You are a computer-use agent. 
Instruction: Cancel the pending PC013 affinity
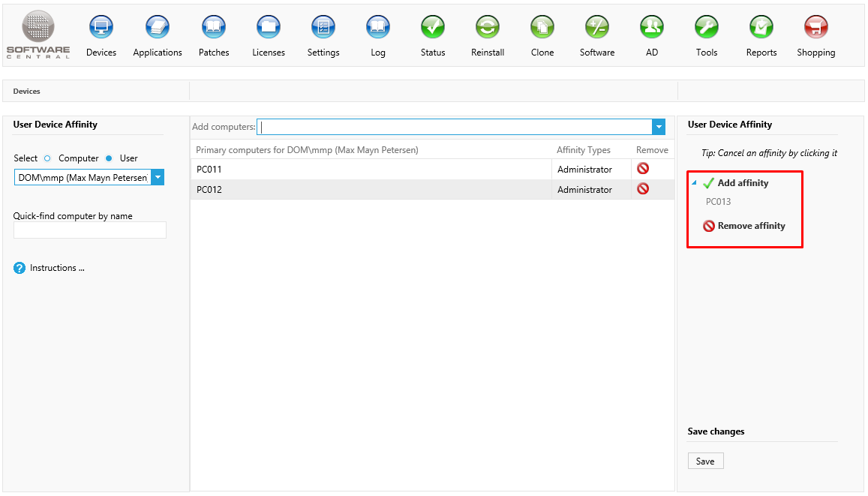pos(718,202)
